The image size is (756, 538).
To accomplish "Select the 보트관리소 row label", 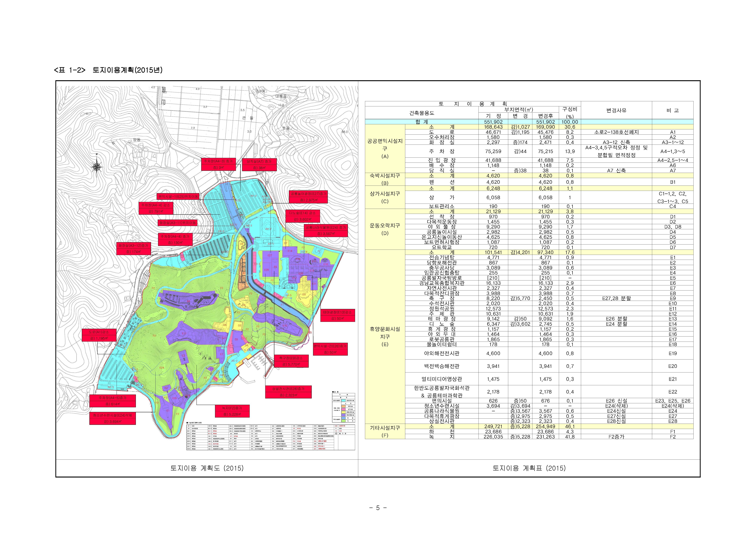I will [442, 206].
